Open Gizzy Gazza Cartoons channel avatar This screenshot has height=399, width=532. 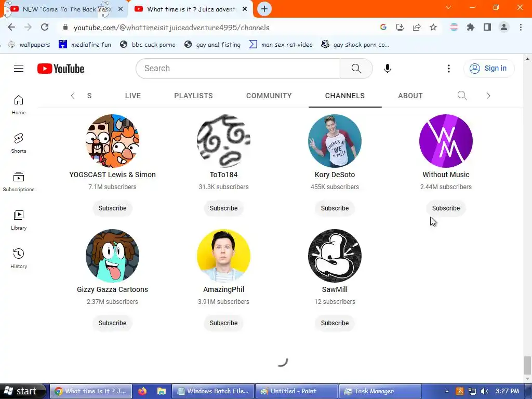pos(112,256)
